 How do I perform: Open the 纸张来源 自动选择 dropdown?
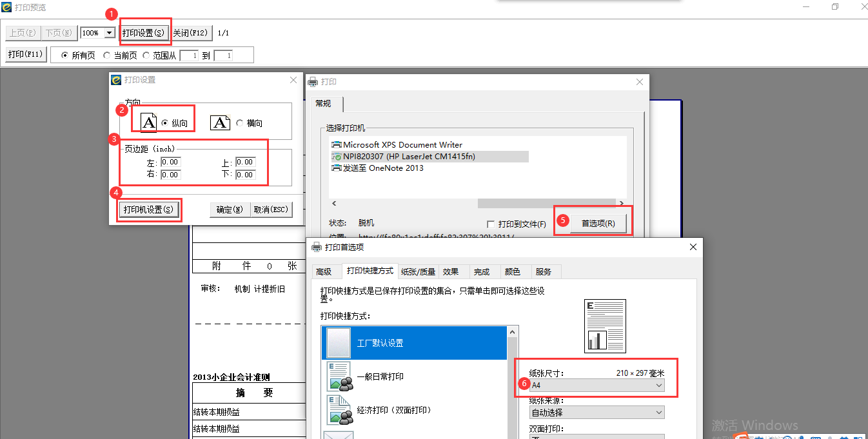point(597,412)
